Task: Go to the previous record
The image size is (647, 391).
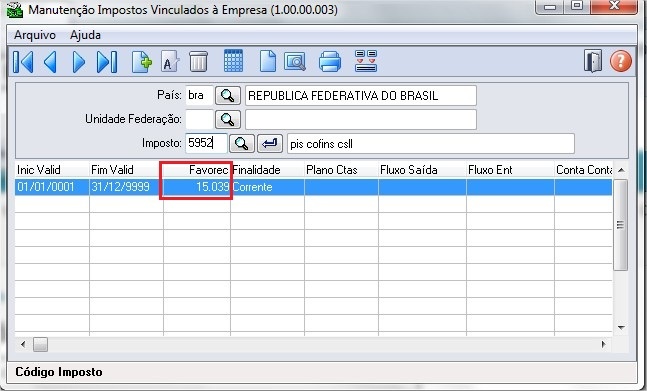Action: pos(50,62)
